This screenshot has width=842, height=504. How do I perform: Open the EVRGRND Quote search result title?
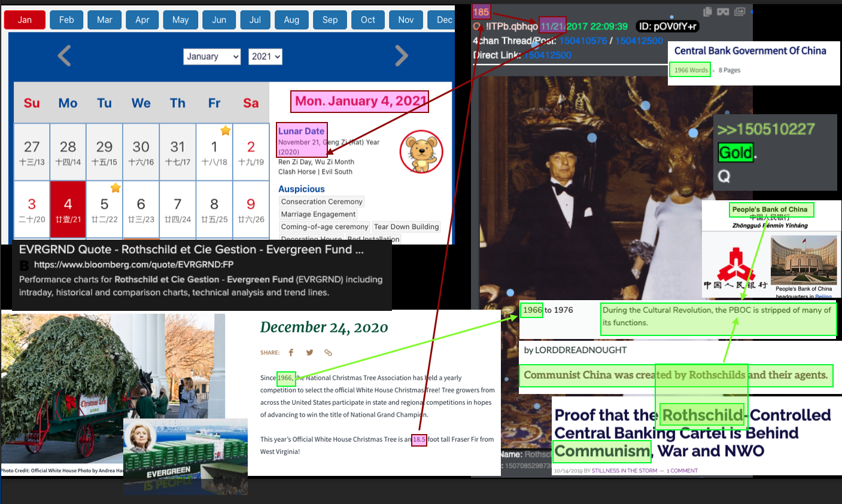tap(191, 249)
